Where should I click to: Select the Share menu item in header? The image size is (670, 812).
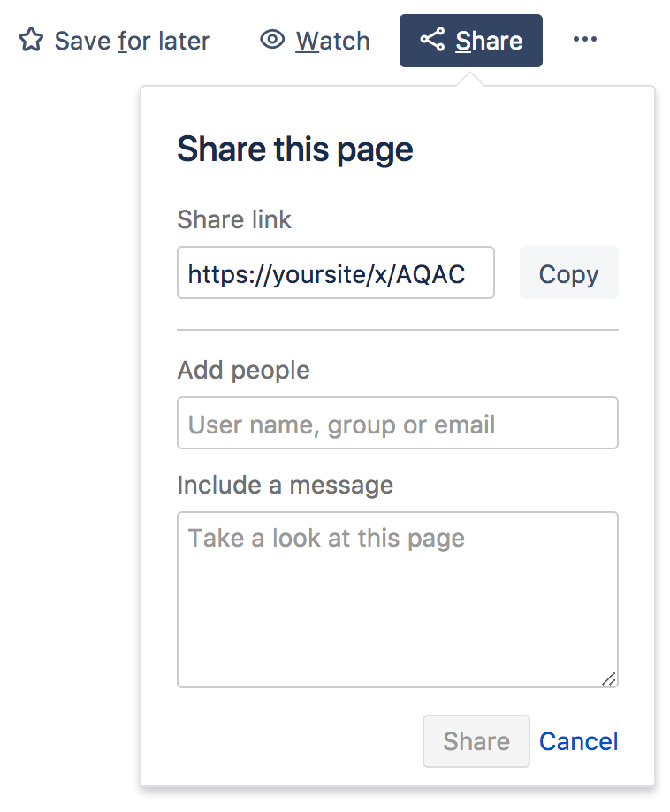pyautogui.click(x=470, y=40)
